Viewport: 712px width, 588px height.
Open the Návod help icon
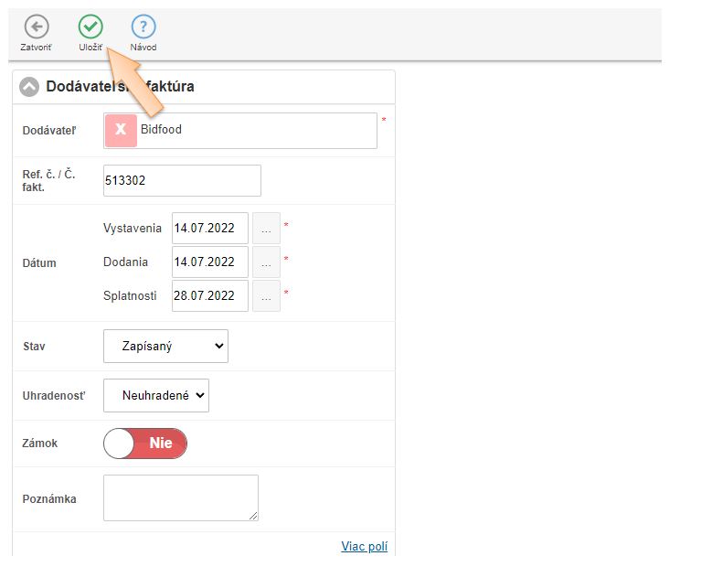[x=143, y=27]
